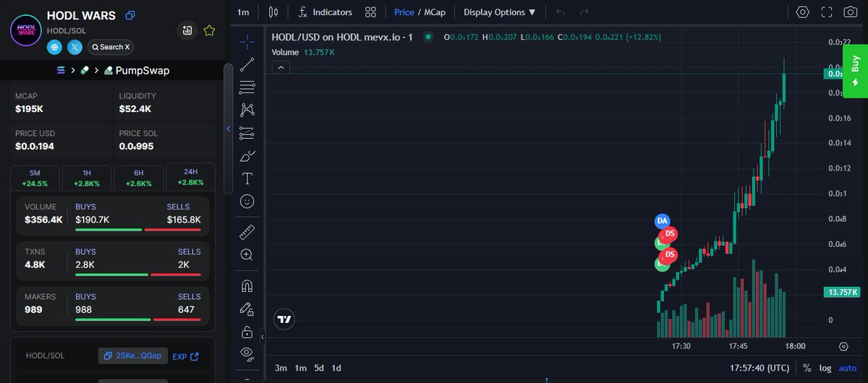Click the blue DA marker on chart
Screen dimensions: 868x383
pos(662,220)
